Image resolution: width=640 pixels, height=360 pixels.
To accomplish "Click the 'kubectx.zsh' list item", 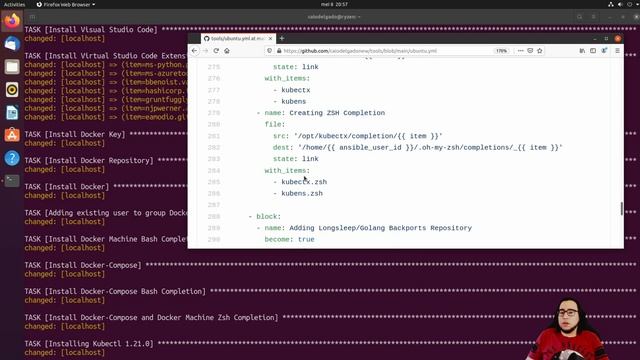I will tap(304, 182).
